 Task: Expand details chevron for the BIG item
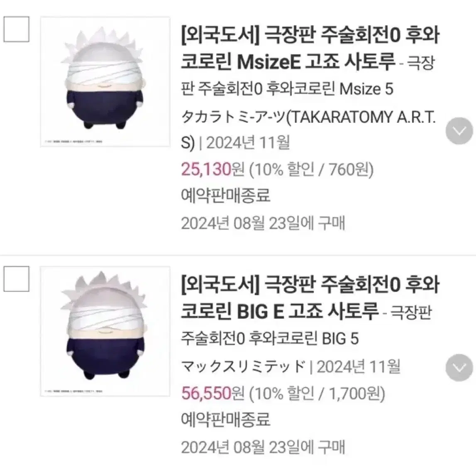pos(459,368)
